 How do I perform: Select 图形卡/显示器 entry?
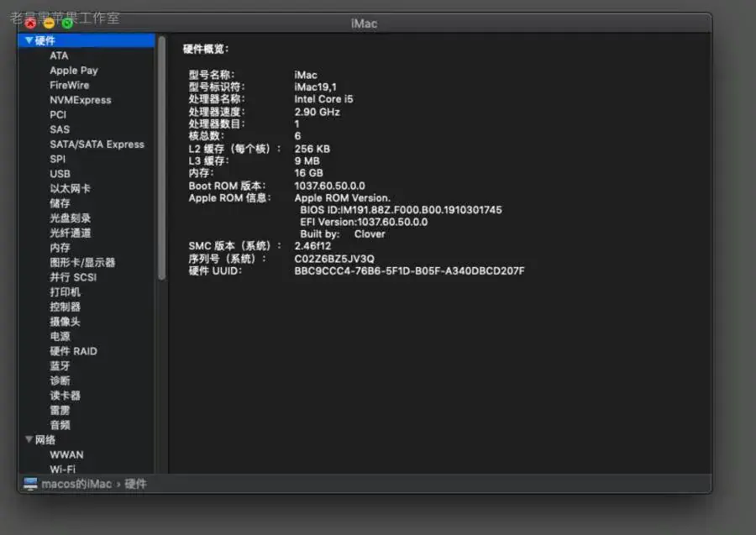click(82, 263)
